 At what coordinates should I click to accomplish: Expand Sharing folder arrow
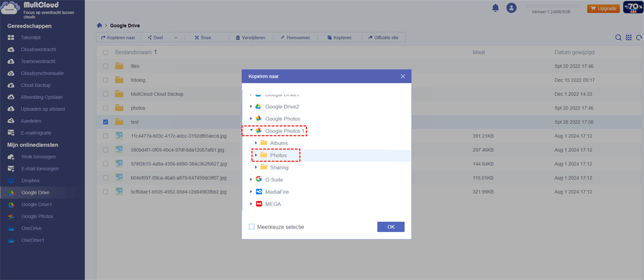(256, 167)
